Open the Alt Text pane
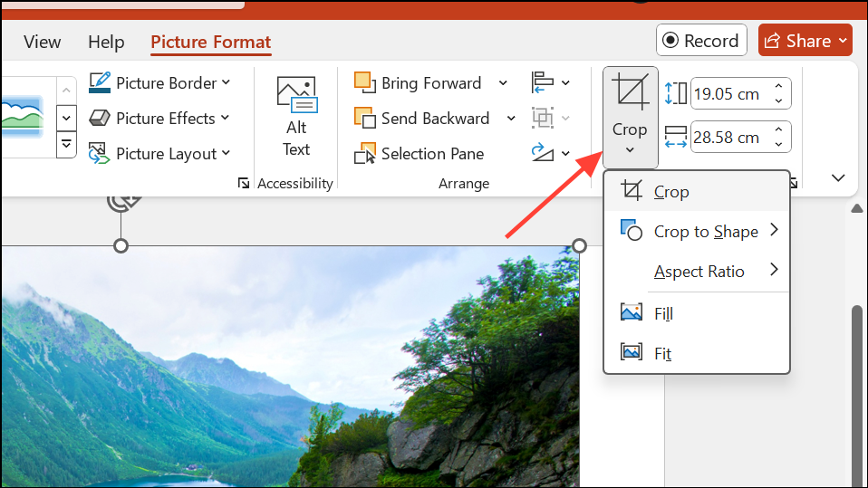The height and width of the screenshot is (488, 868). click(296, 117)
